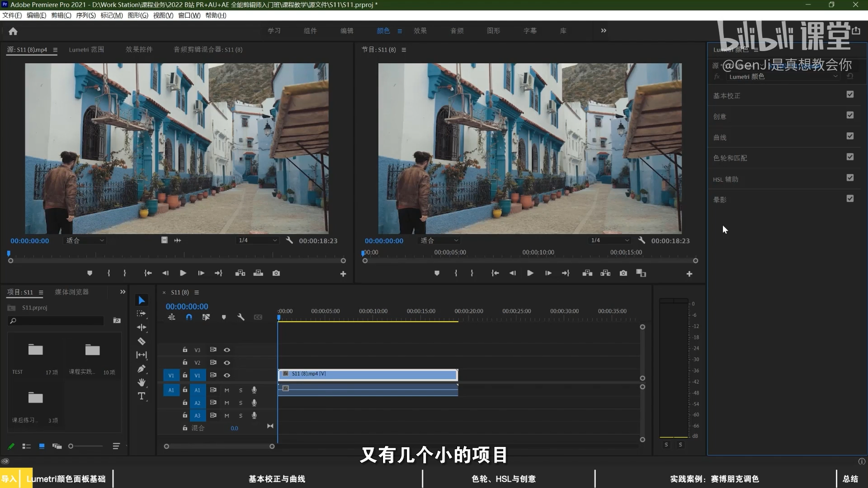Image resolution: width=868 pixels, height=488 pixels.
Task: Open 剪辑(C) menu
Action: coord(61,15)
